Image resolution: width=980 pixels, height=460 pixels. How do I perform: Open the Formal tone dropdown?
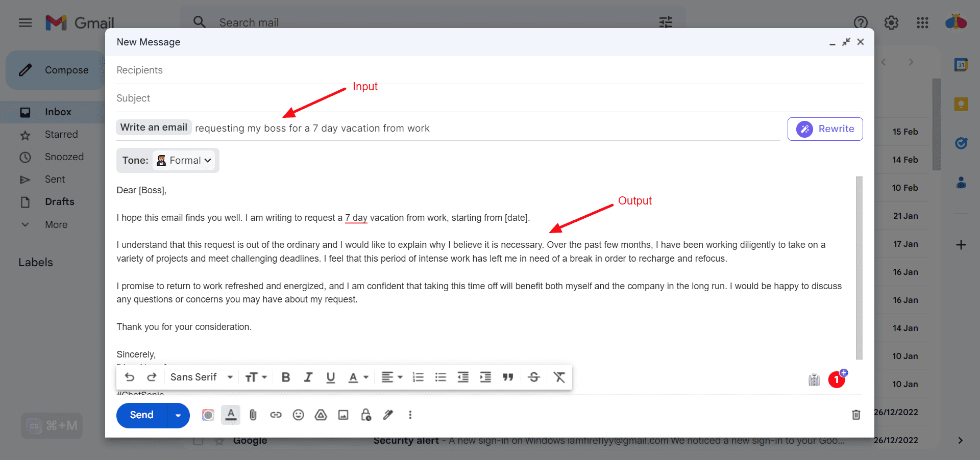click(x=184, y=161)
